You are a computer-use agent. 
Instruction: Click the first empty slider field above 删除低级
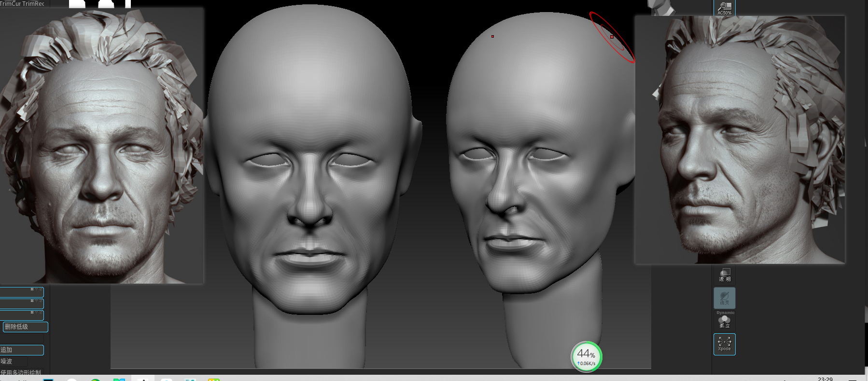click(x=22, y=292)
